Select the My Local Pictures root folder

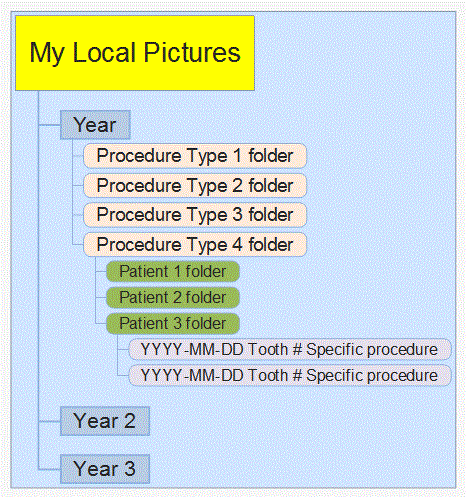tap(135, 53)
